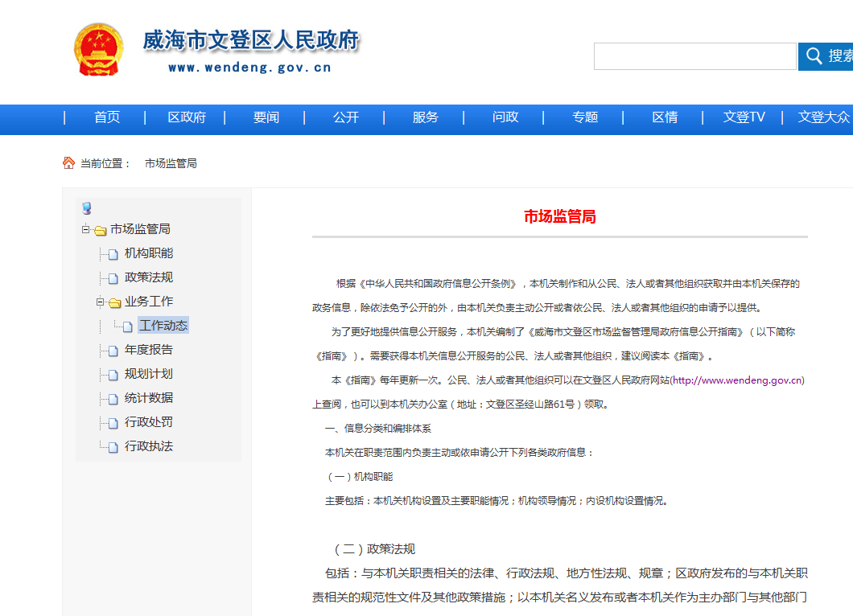Select 机构职能 in the tree
The image size is (853, 616).
click(149, 253)
